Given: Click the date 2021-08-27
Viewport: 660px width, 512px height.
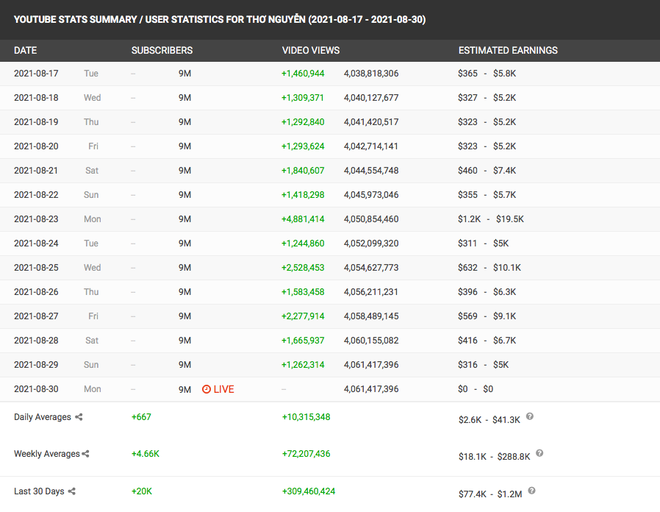Looking at the screenshot, I should (36, 316).
